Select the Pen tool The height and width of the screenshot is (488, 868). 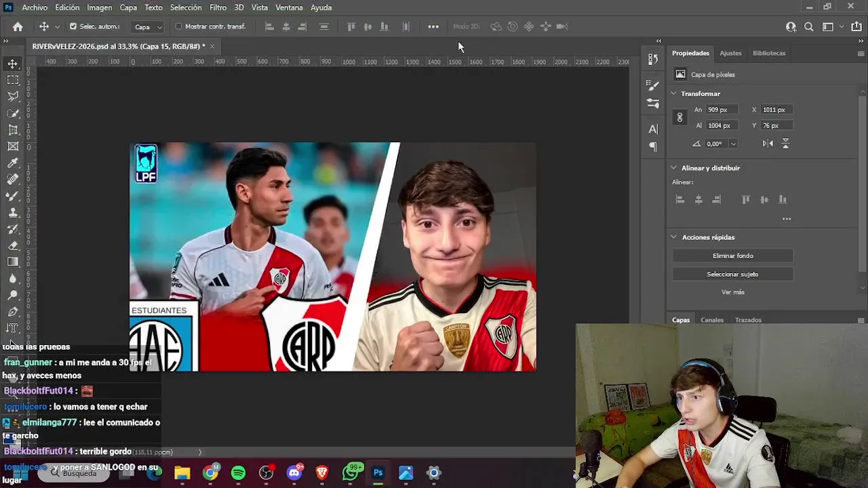13,312
